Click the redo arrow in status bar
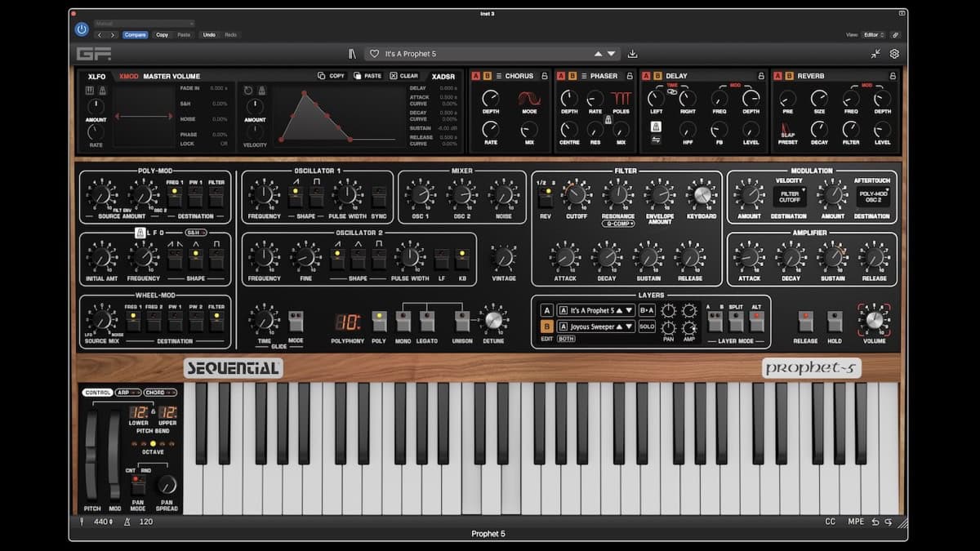This screenshot has height=551, width=980. pos(888,522)
